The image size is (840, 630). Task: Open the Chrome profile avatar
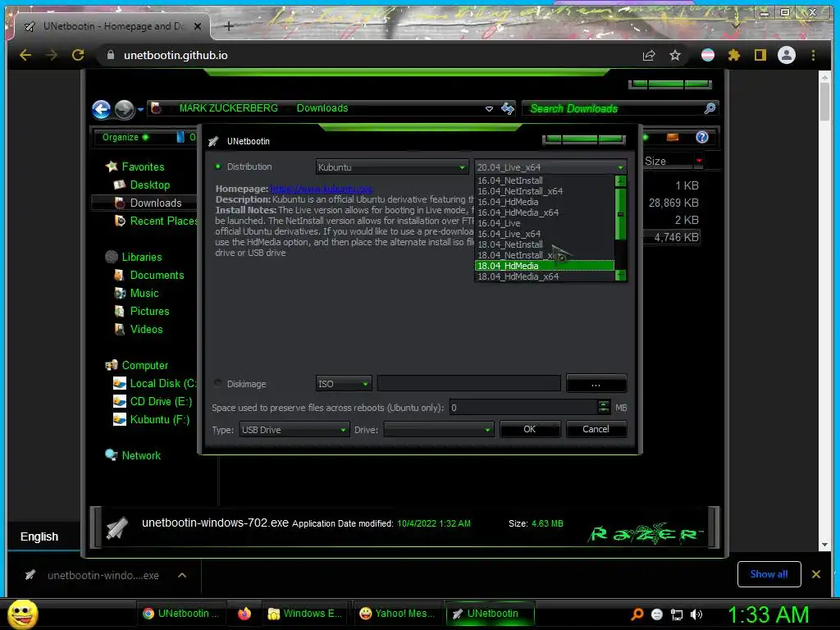787,55
